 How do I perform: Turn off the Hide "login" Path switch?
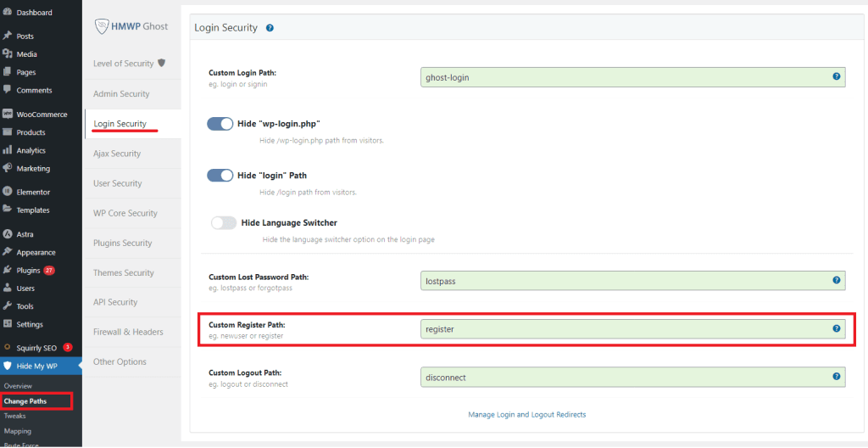(x=220, y=176)
